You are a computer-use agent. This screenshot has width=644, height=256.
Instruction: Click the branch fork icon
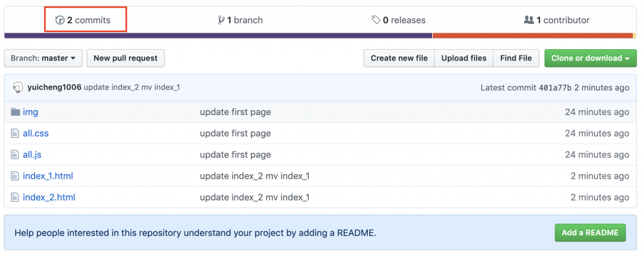point(221,20)
